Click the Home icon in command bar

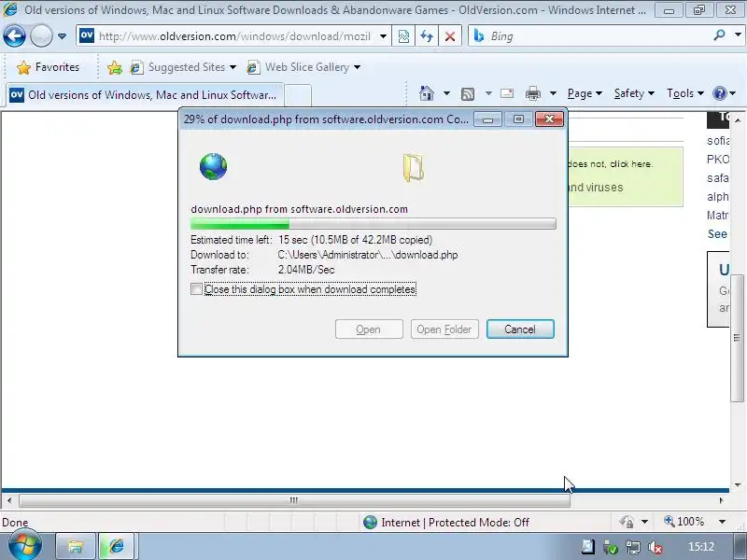(427, 93)
